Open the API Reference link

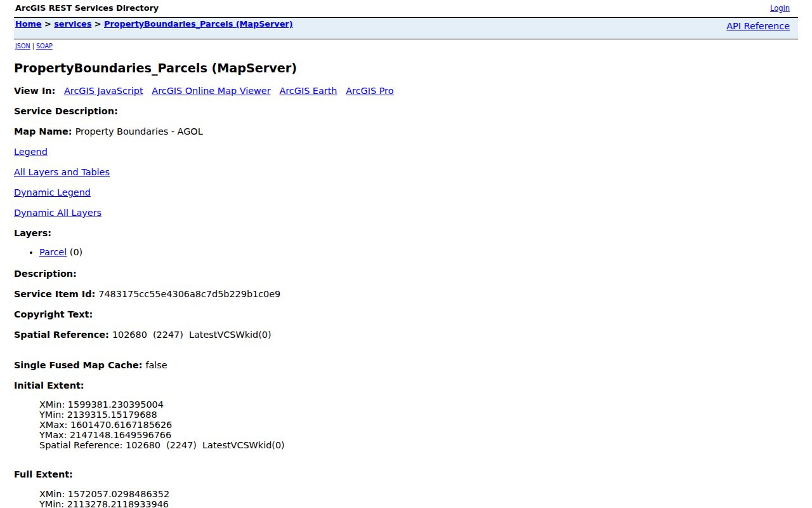click(758, 26)
